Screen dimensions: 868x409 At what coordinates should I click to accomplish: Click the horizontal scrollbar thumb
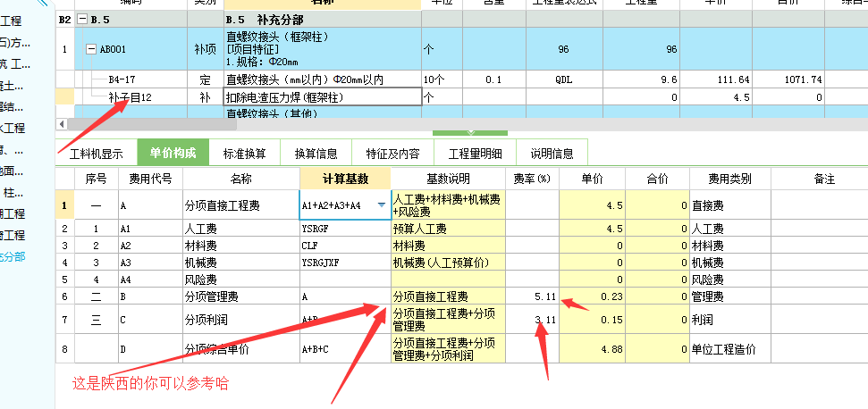click(x=152, y=124)
